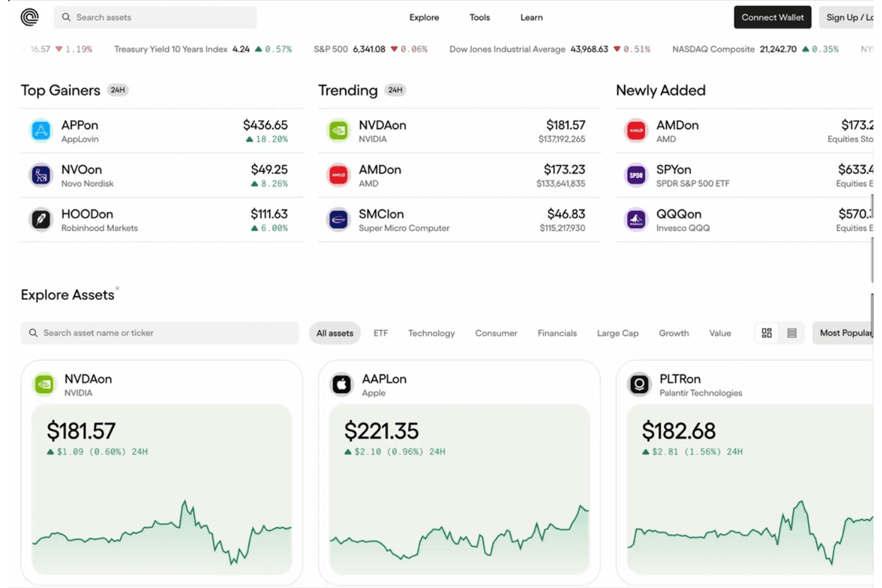Click the NVDAon logo on the asset card
Viewport: 882px width, 588px height.
coord(44,385)
